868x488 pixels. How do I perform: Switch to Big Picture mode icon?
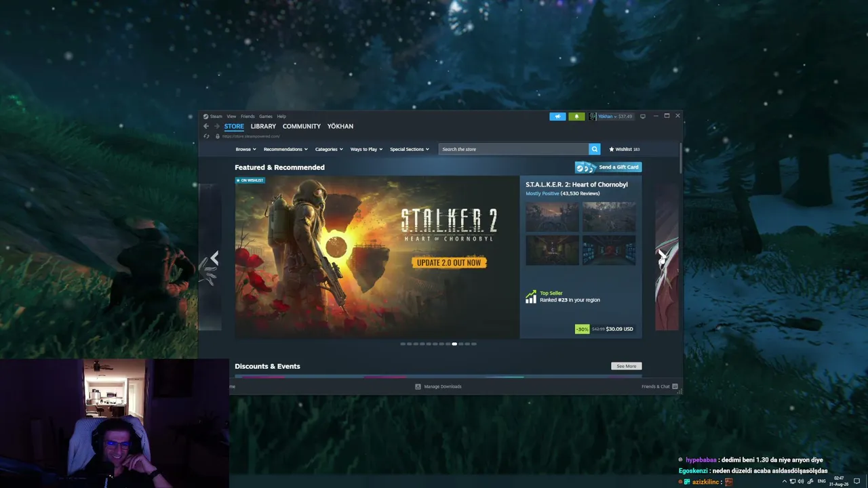click(643, 117)
